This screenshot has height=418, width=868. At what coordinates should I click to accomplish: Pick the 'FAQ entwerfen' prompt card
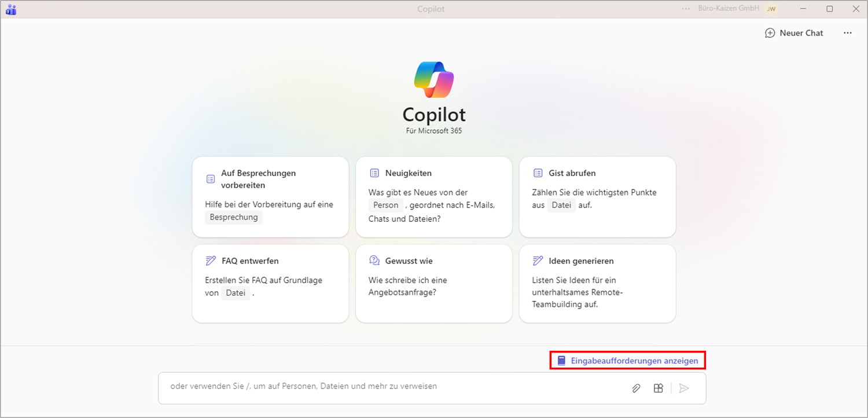[270, 284]
